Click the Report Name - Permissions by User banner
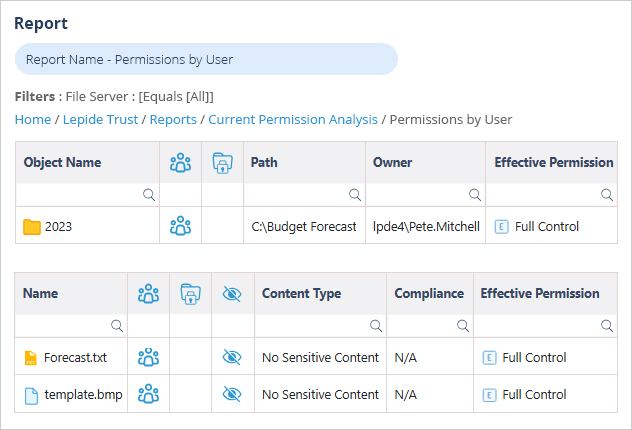The width and height of the screenshot is (632, 430). tap(206, 59)
